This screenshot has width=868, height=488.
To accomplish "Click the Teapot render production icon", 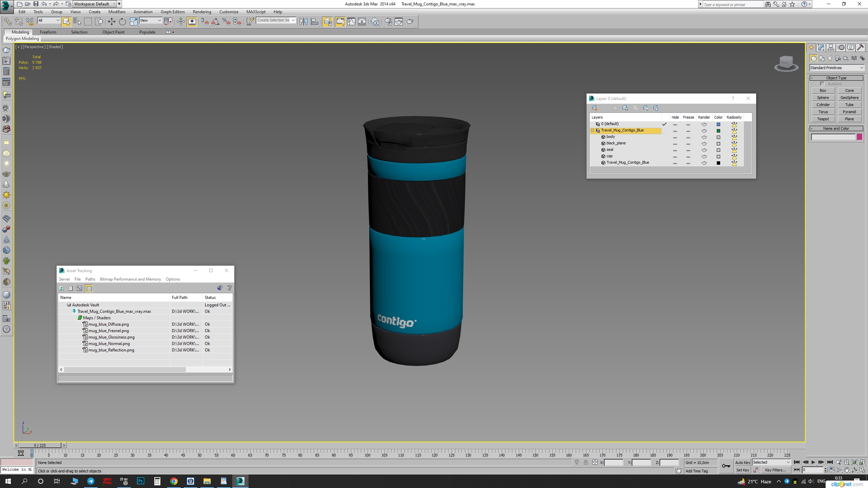I will click(x=410, y=22).
